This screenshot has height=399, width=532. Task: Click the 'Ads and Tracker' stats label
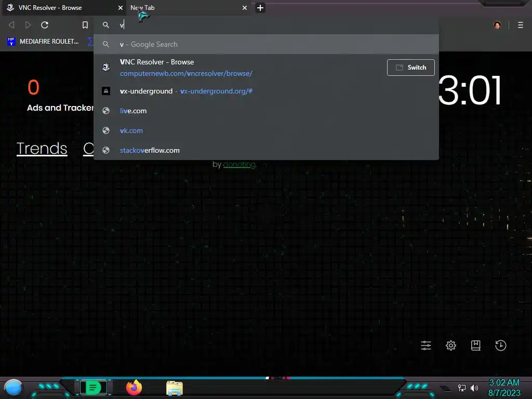(60, 108)
